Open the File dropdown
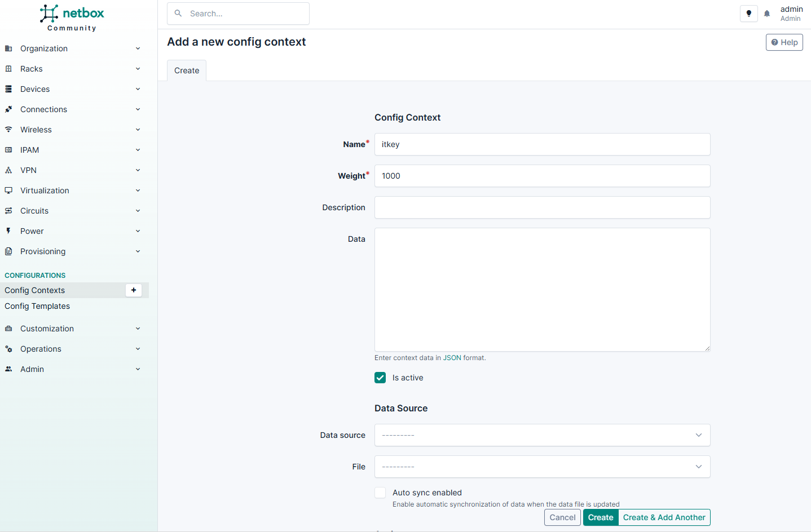 542,467
